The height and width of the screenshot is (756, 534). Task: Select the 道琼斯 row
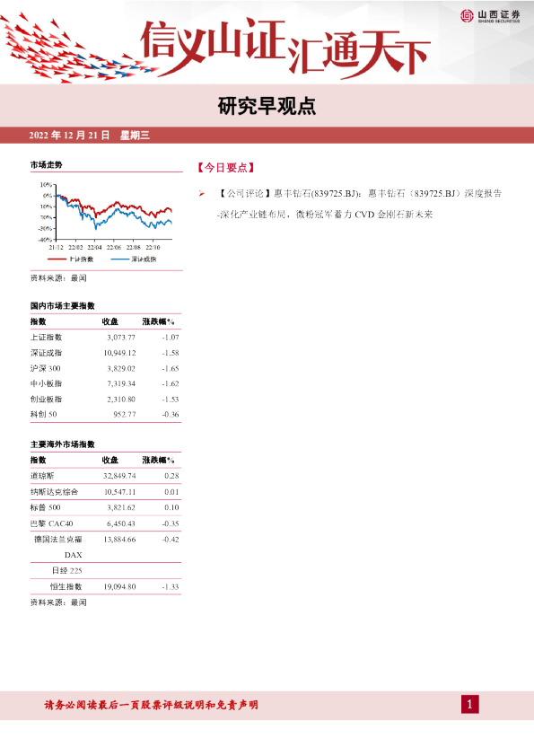pyautogui.click(x=106, y=476)
